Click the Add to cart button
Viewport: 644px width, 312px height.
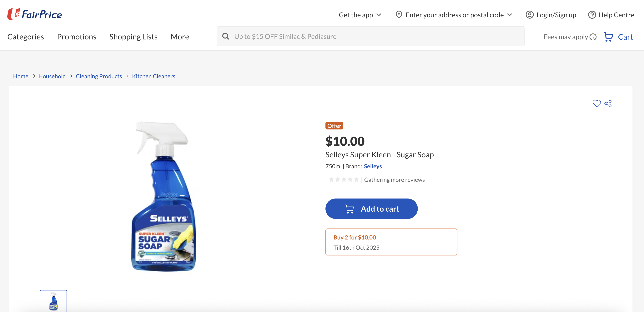pyautogui.click(x=371, y=209)
